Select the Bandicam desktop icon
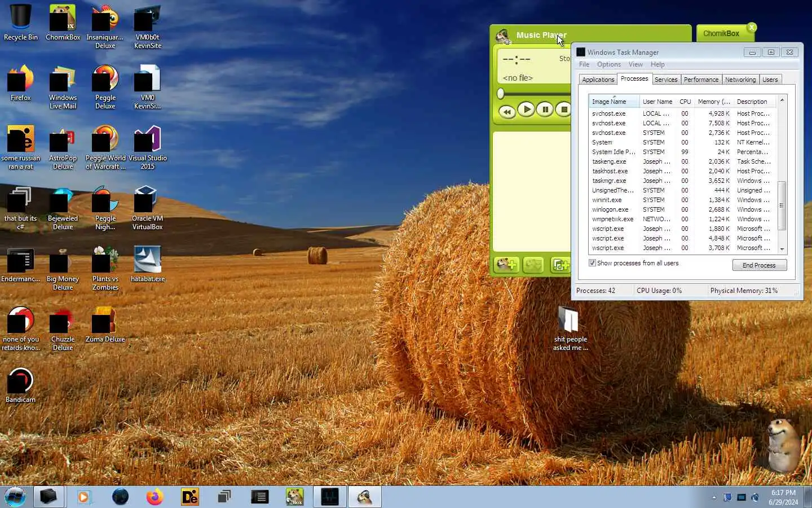812x508 pixels. tap(21, 385)
